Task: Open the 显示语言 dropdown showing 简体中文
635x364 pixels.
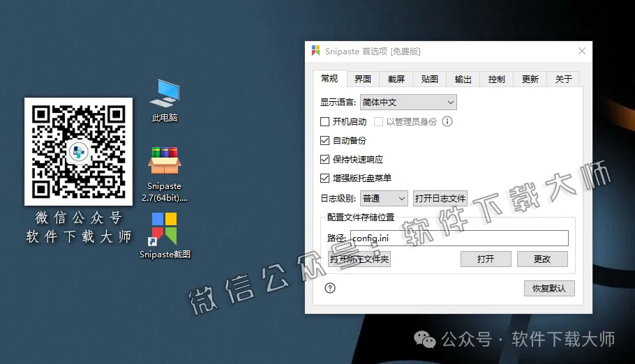Action: coord(408,103)
